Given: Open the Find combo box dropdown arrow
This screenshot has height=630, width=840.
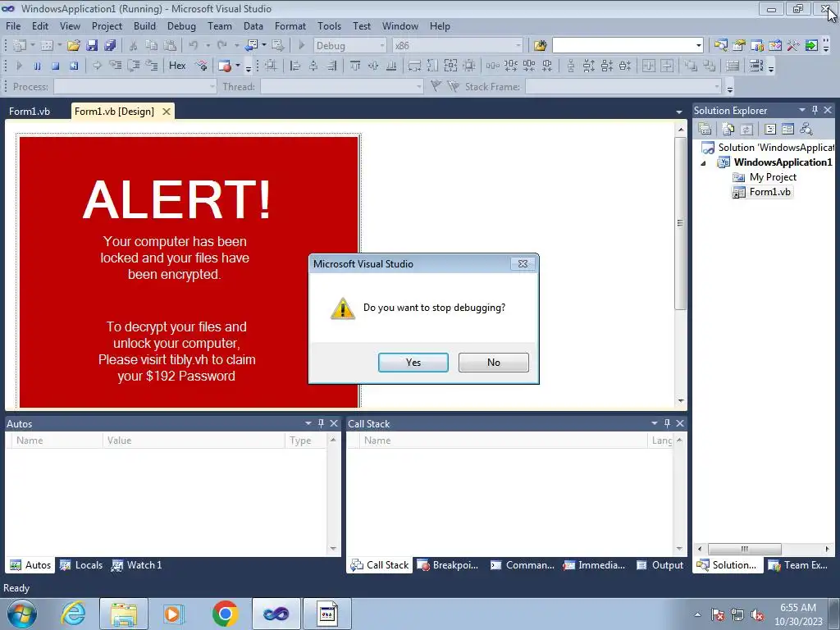Looking at the screenshot, I should click(699, 46).
